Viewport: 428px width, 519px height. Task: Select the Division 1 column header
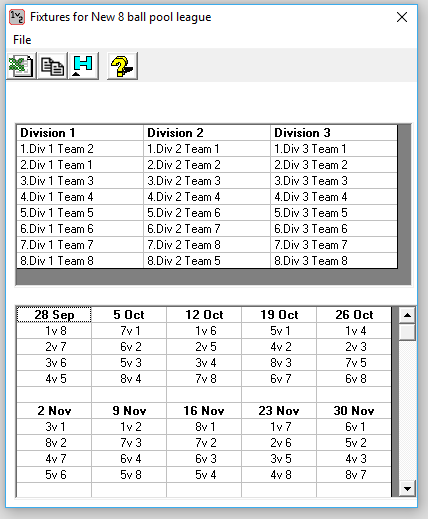coord(80,133)
